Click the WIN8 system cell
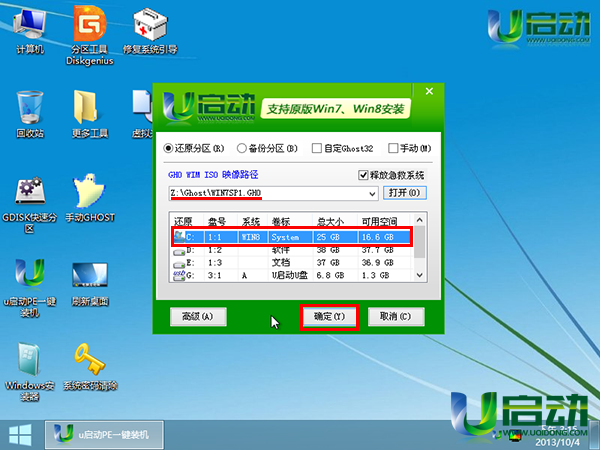Viewport: 600px width, 450px height. 251,237
